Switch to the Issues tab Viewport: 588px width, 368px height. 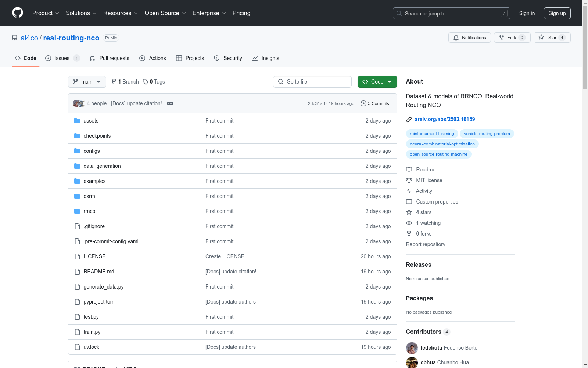pyautogui.click(x=62, y=58)
